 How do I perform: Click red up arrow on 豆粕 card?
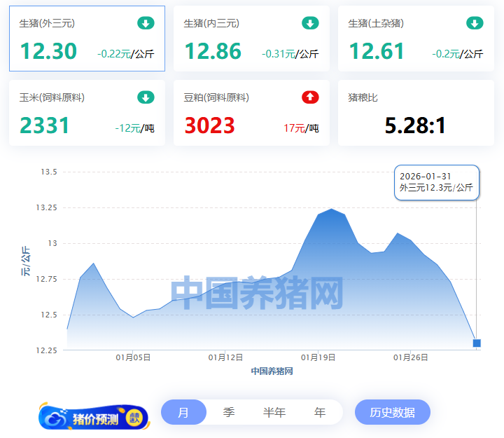310,97
